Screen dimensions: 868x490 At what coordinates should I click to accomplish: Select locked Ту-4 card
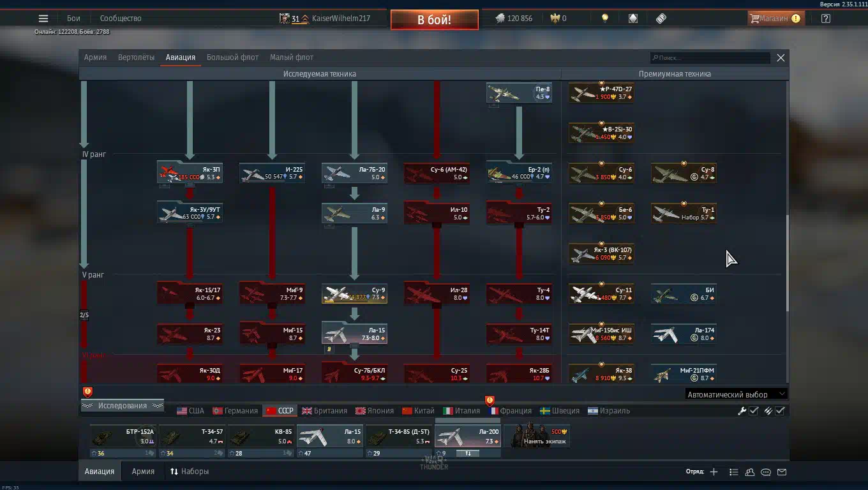pos(519,293)
